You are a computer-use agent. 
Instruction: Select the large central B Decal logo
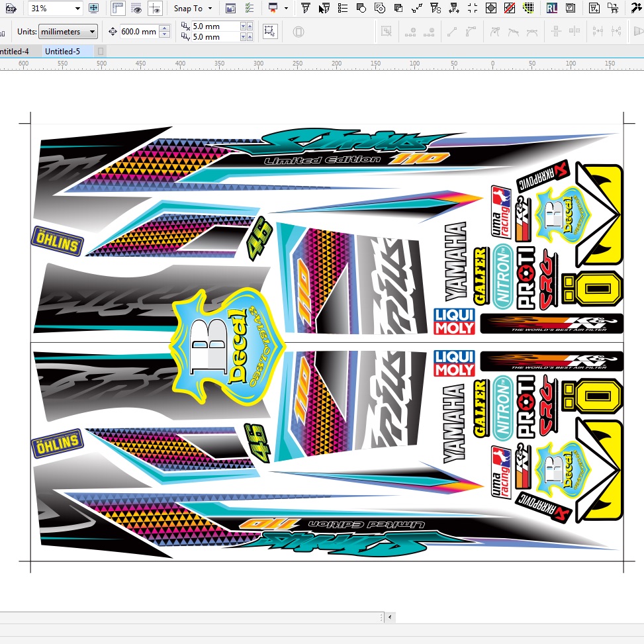coord(228,347)
